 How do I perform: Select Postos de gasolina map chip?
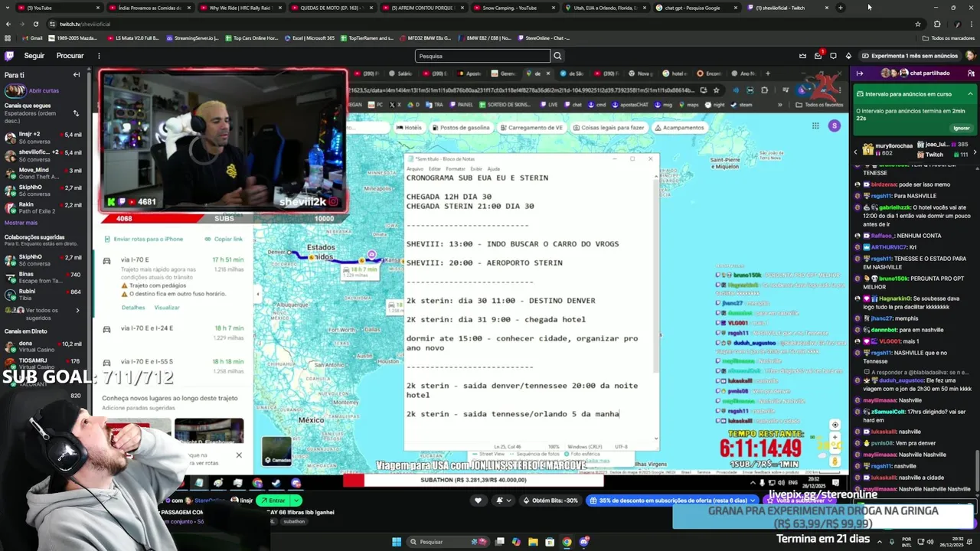pyautogui.click(x=460, y=128)
